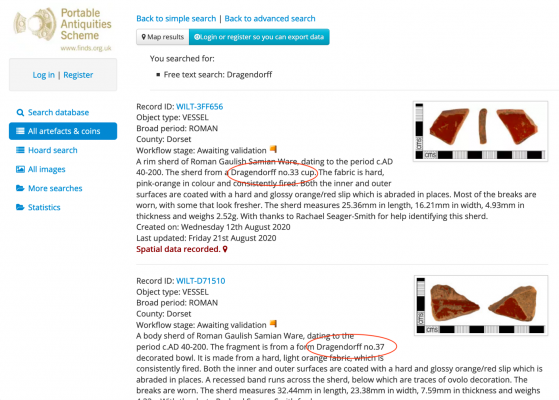View the thumbnail of the Dragendorff no.33 sherd

pyautogui.click(x=481, y=131)
